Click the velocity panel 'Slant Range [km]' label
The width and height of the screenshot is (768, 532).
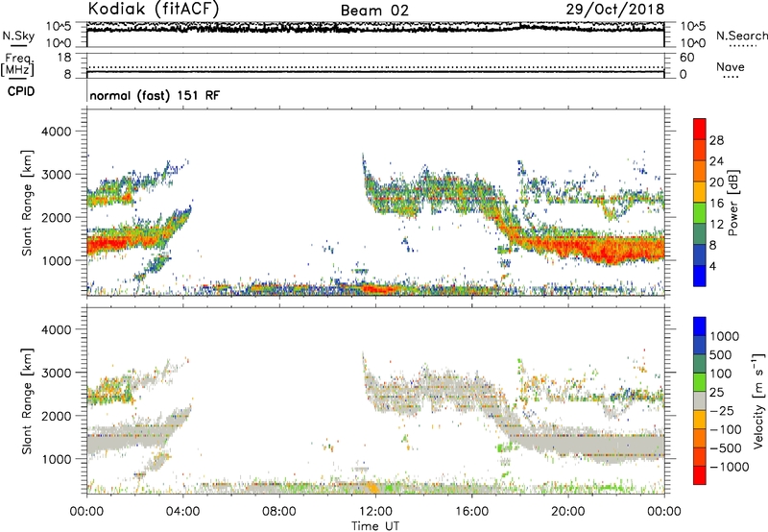coord(27,400)
